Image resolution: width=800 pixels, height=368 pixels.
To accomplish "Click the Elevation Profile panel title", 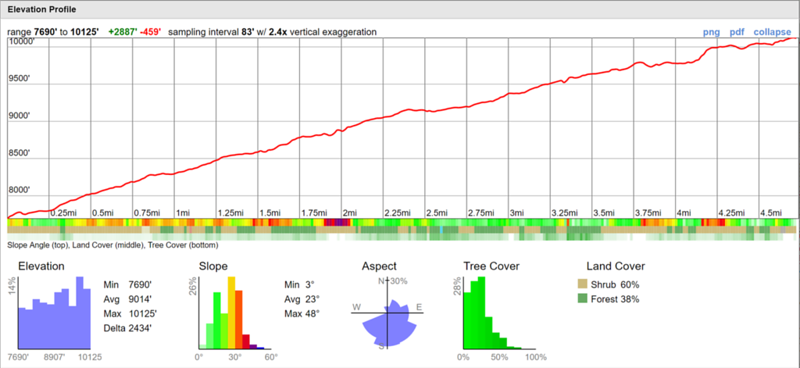I will click(42, 9).
